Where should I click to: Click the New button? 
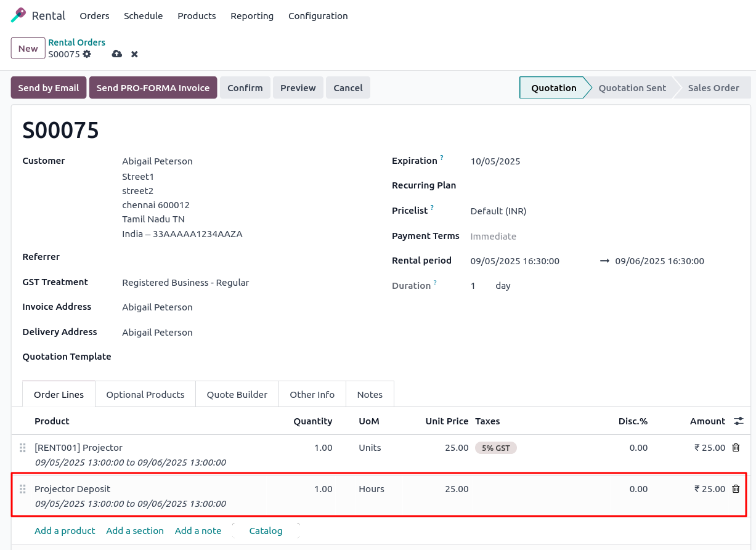28,49
